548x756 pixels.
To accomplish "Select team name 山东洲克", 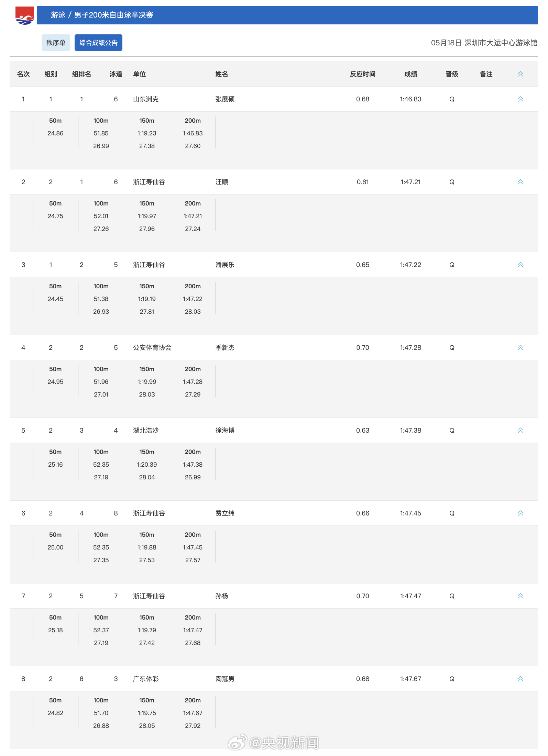I will [146, 99].
